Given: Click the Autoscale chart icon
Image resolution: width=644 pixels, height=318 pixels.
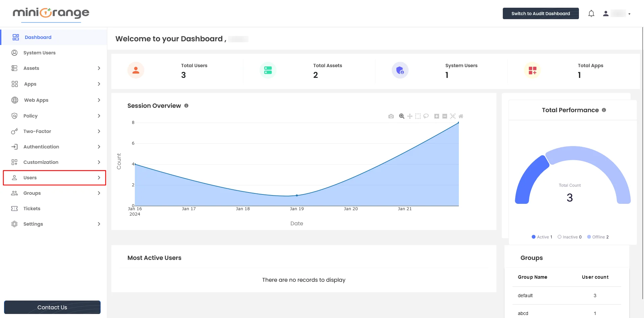Looking at the screenshot, I should 453,116.
